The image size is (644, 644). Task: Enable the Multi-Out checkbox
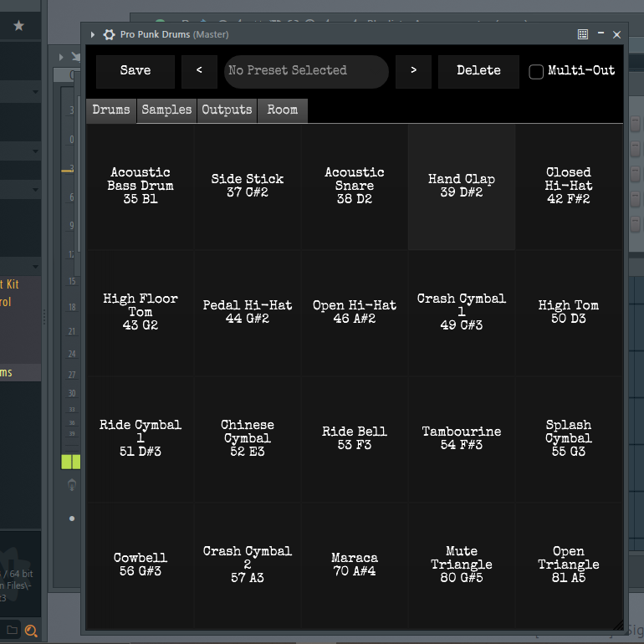coord(536,72)
